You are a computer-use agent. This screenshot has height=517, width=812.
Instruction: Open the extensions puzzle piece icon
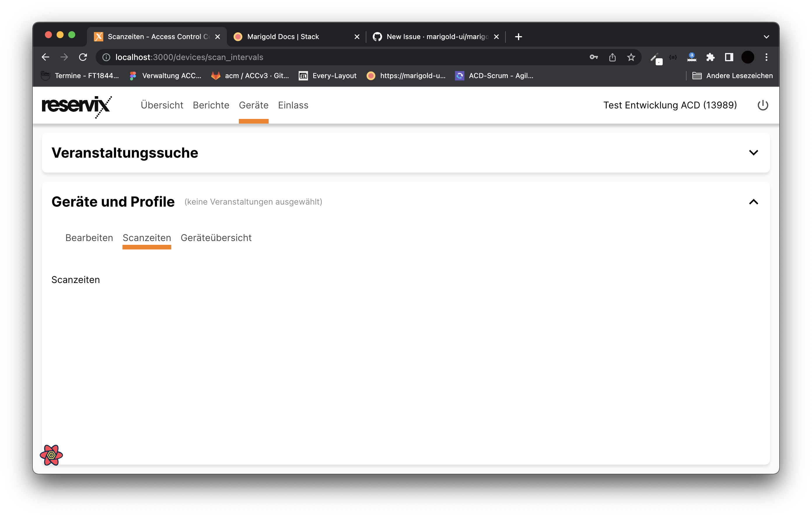click(x=710, y=57)
